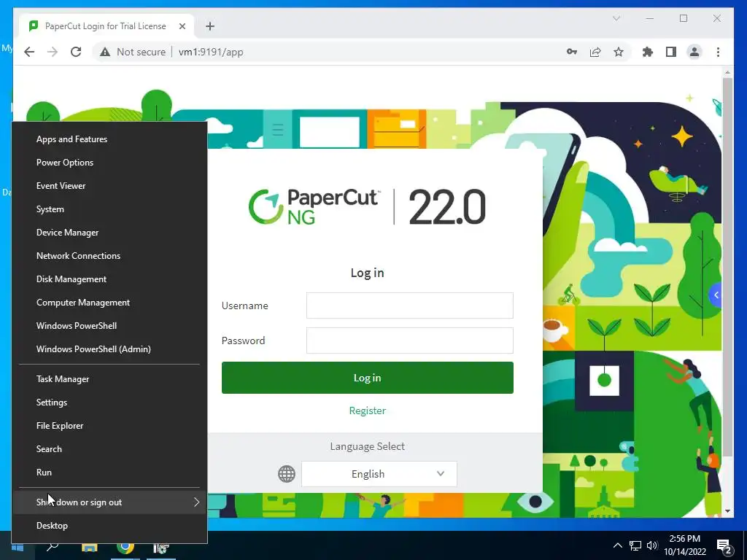Click the volume speaker tray icon
Viewport: 747px width, 560px height.
pos(652,545)
